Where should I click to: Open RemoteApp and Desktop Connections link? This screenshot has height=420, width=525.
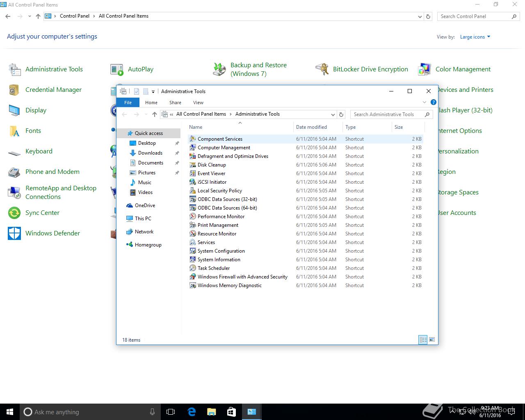[61, 192]
